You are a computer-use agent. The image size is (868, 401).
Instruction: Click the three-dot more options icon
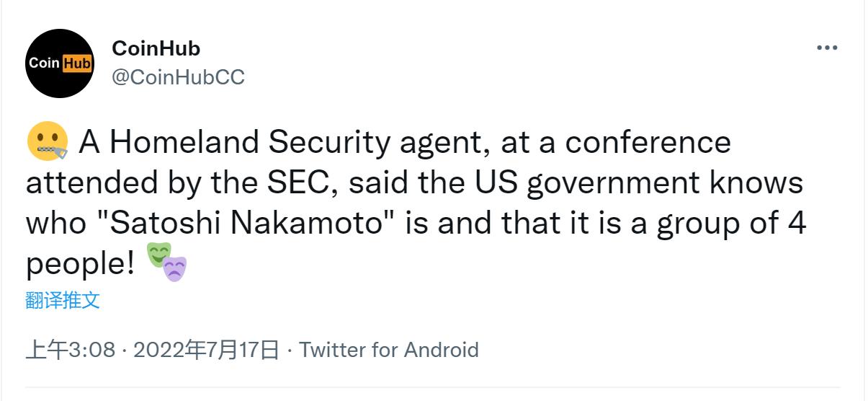click(827, 48)
